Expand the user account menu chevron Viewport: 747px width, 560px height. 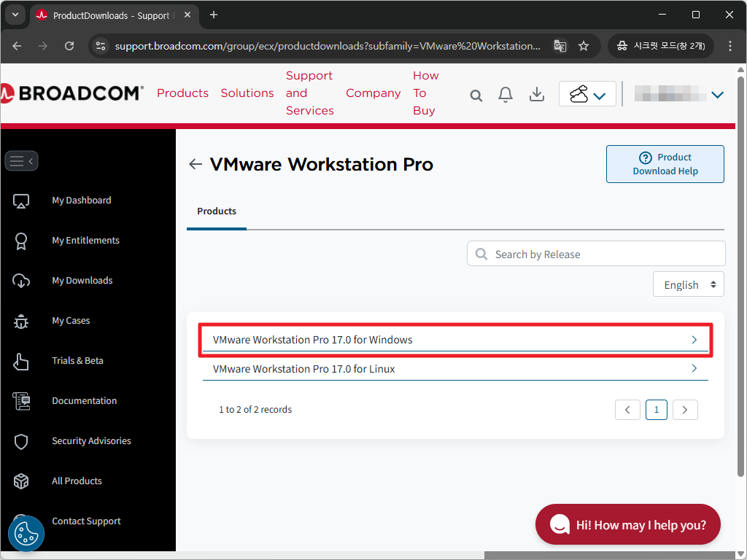click(718, 95)
